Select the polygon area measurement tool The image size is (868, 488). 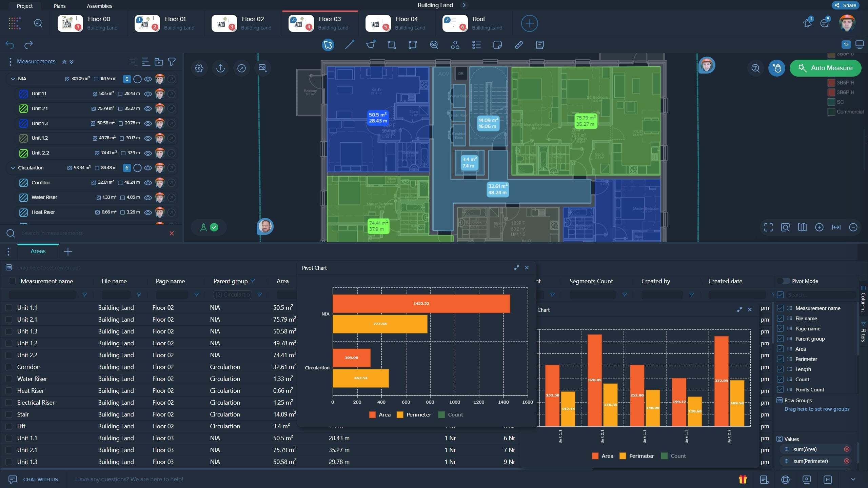point(370,45)
